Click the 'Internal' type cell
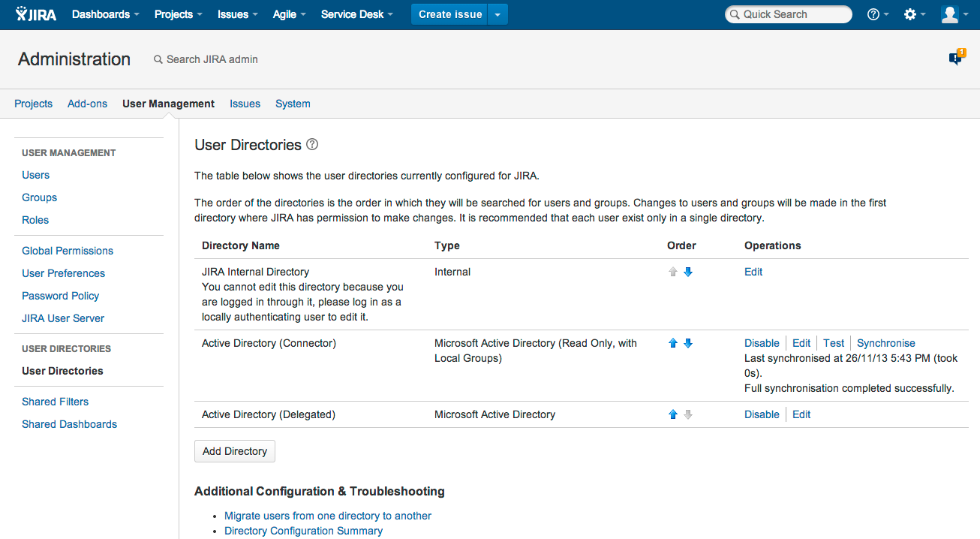 pyautogui.click(x=452, y=272)
